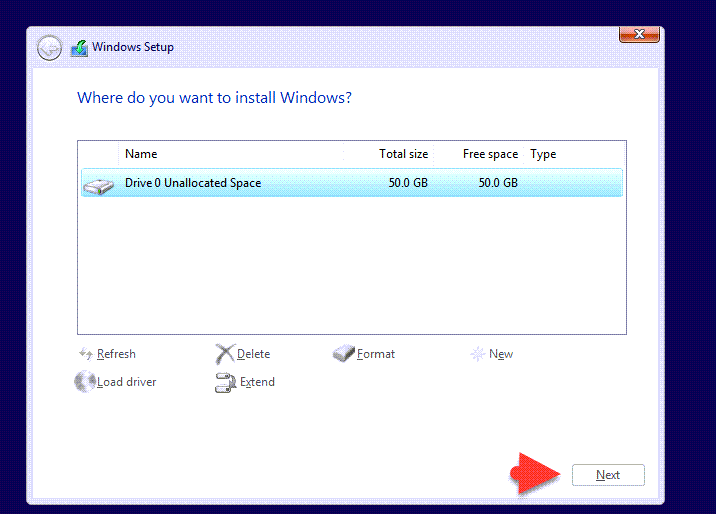Click the Type column header
This screenshot has width=716, height=514.
tap(543, 154)
